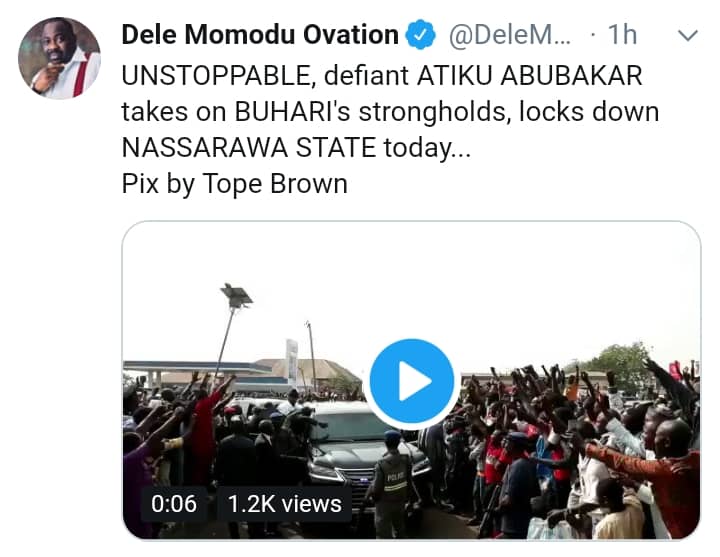This screenshot has width=720, height=557.
Task: Open the tweet's 1h timestamp
Action: click(x=621, y=35)
